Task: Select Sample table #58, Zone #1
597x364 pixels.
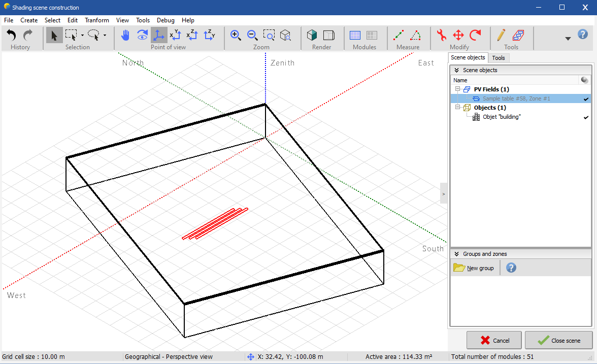Action: (x=516, y=98)
